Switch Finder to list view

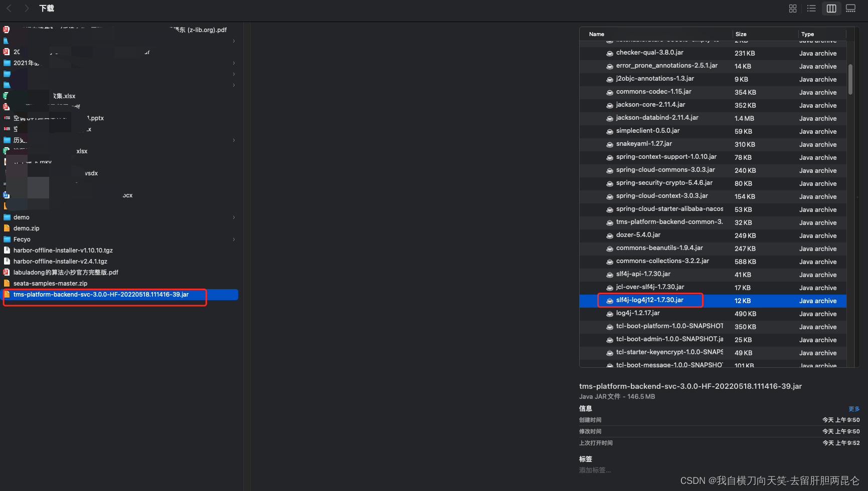(x=811, y=9)
